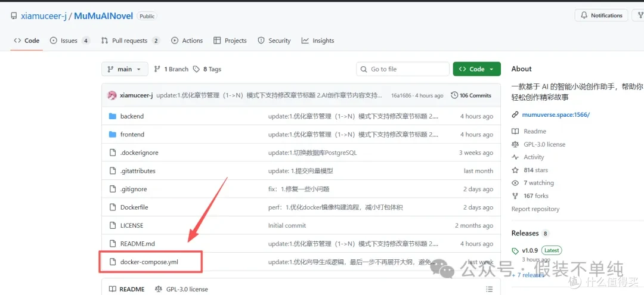The image size is (644, 295).
Task: Open GPL-3.0 license link in About
Action: point(544,144)
